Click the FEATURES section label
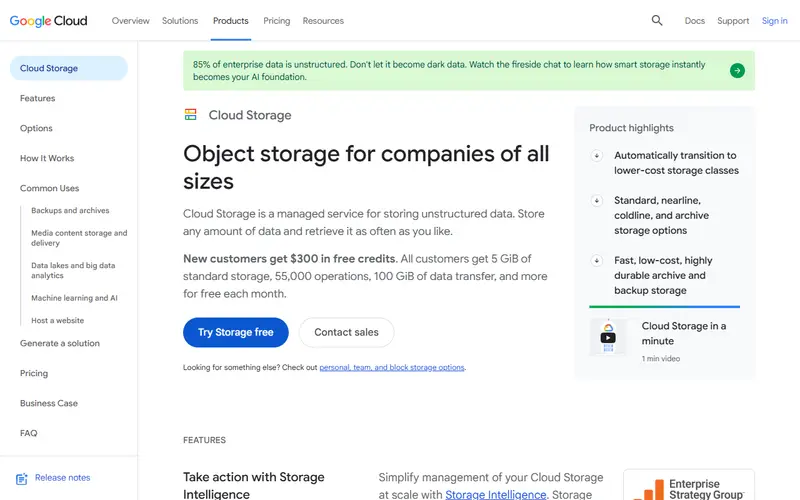Viewport: 800px width, 500px height. (x=204, y=440)
